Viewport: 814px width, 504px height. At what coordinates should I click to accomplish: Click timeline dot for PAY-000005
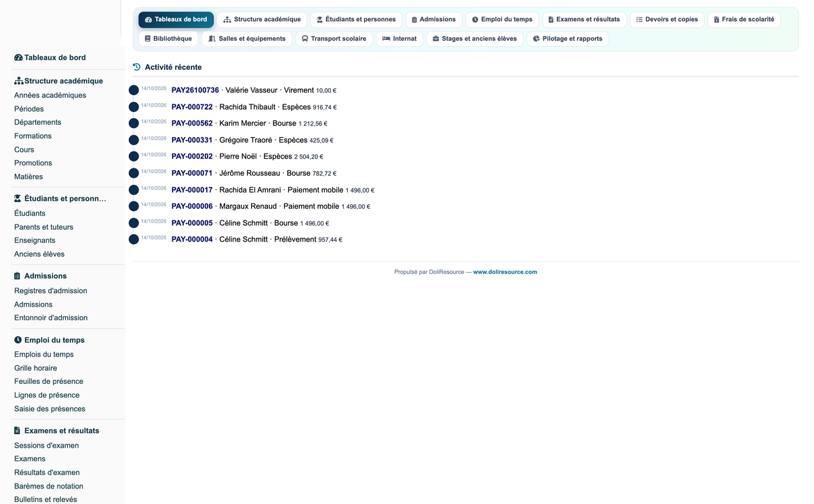134,223
